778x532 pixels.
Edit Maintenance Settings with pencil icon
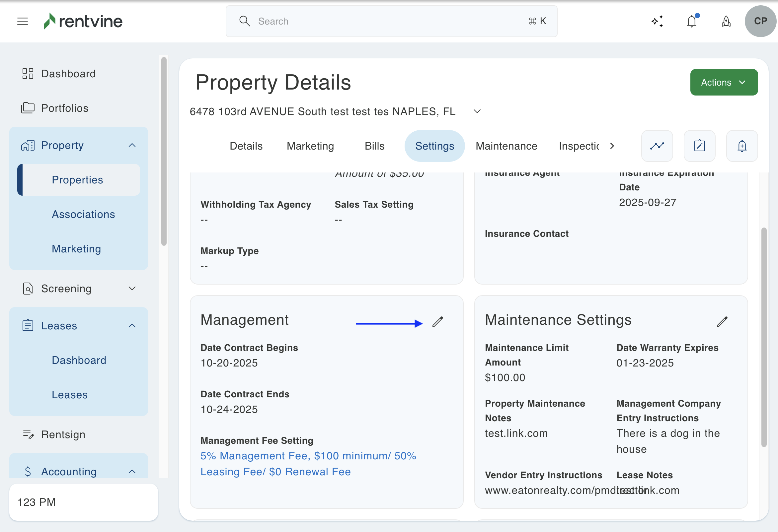tap(722, 322)
